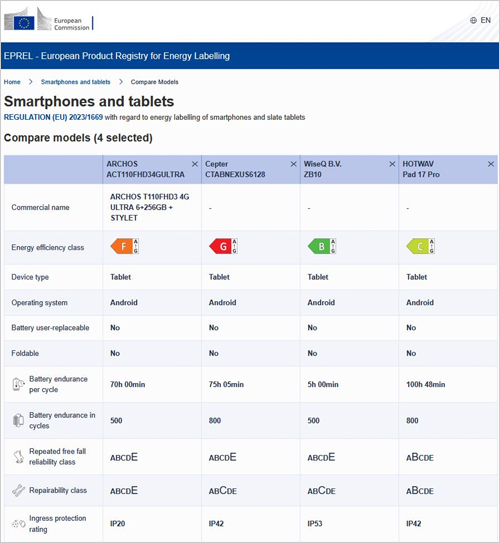The image size is (500, 543).
Task: Switch language via EN selector
Action: point(485,20)
